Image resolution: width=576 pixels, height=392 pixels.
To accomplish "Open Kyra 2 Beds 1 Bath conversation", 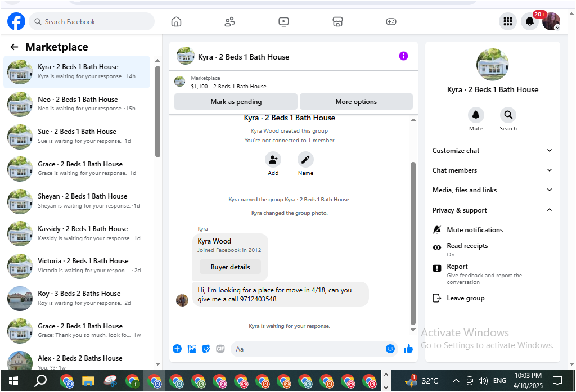I will click(x=76, y=71).
